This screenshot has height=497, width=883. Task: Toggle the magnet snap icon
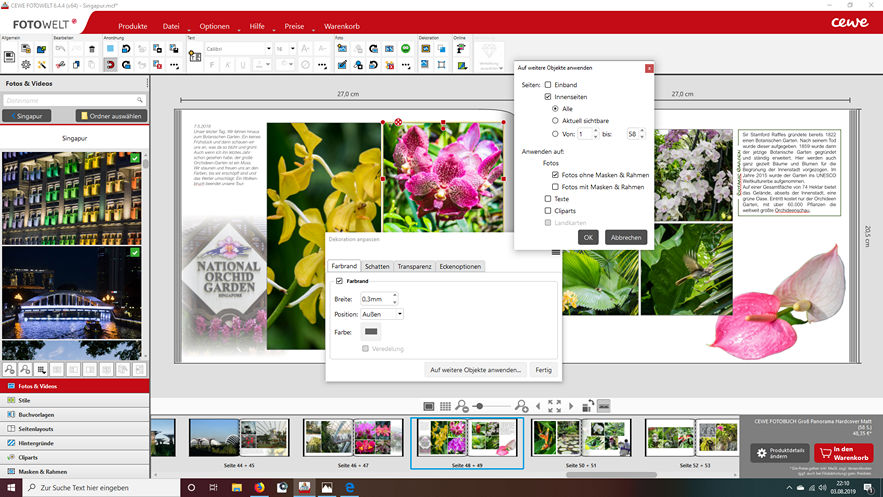[109, 65]
